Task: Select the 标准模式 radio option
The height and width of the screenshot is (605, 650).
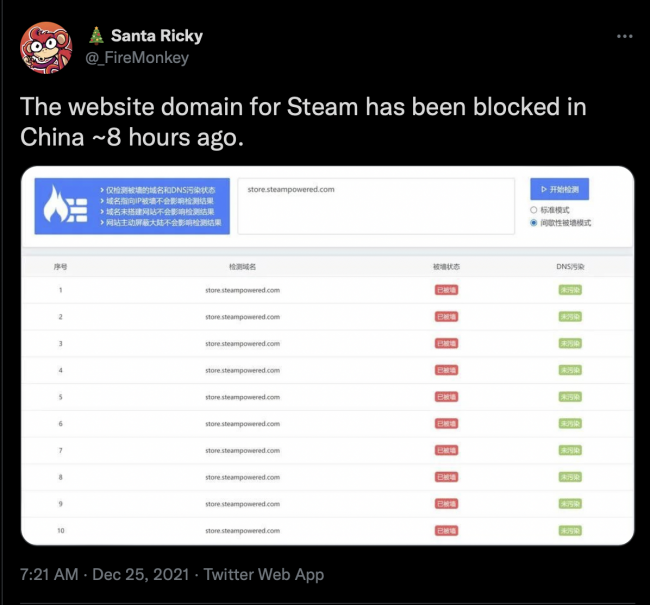Action: click(x=534, y=210)
